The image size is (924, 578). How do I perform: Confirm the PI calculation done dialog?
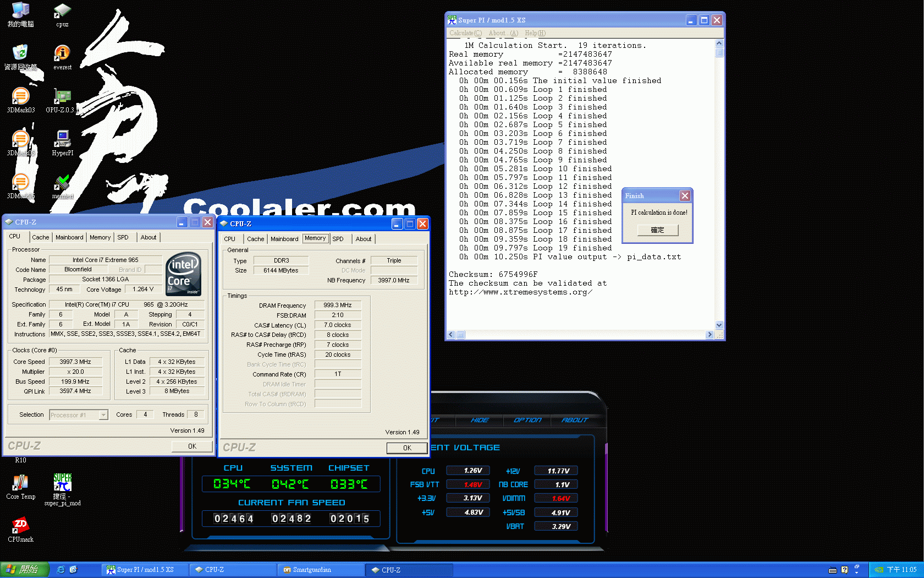[x=658, y=230]
